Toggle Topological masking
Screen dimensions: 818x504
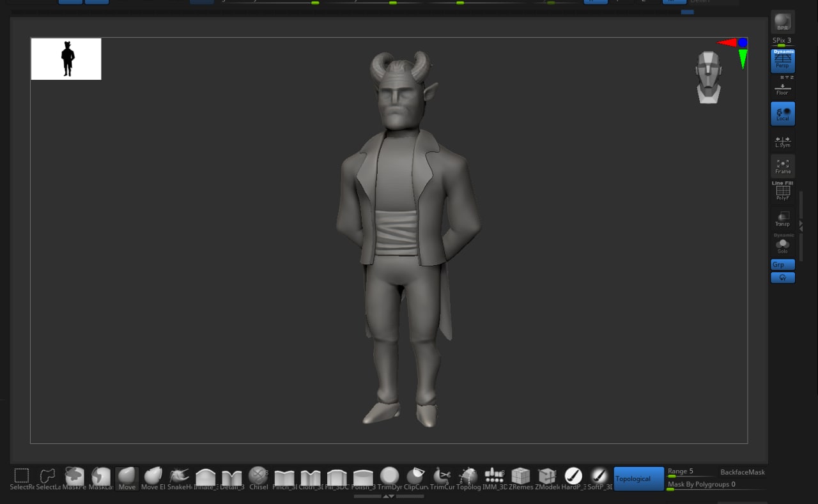[639, 478]
